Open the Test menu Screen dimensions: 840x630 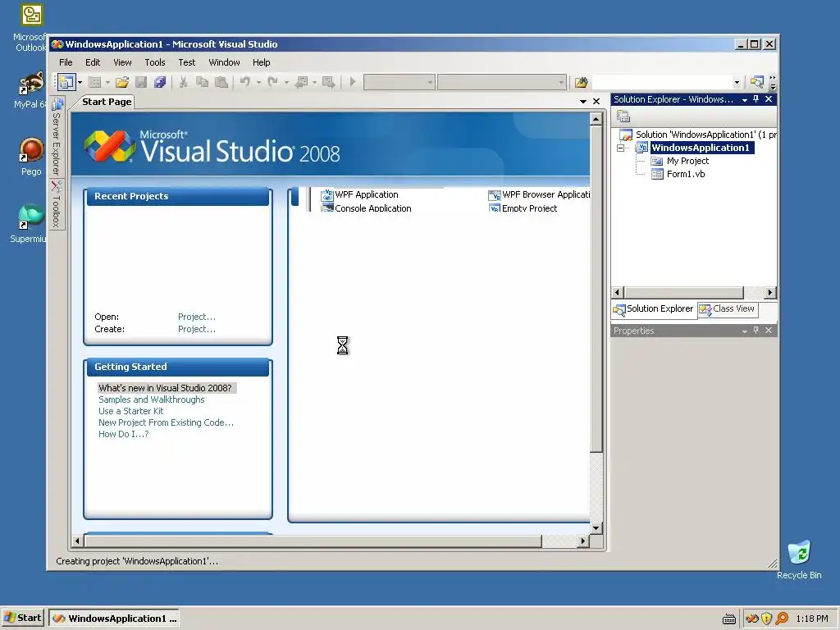pos(186,62)
